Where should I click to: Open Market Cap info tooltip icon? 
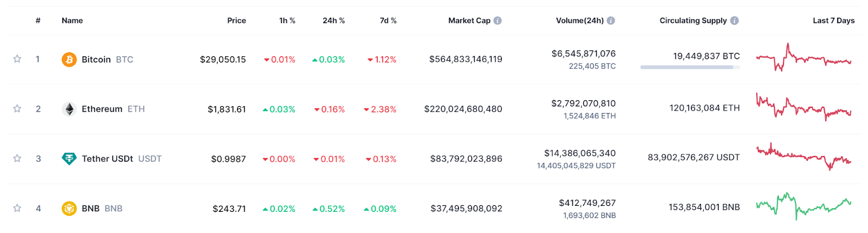(497, 21)
